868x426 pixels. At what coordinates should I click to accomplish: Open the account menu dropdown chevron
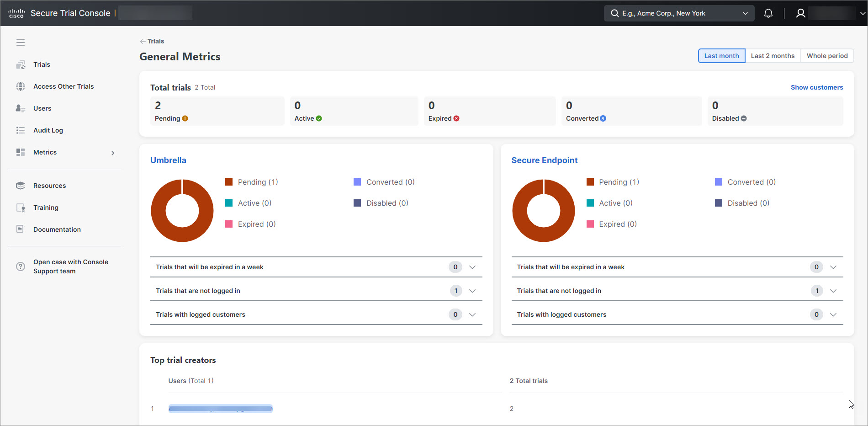coord(863,13)
